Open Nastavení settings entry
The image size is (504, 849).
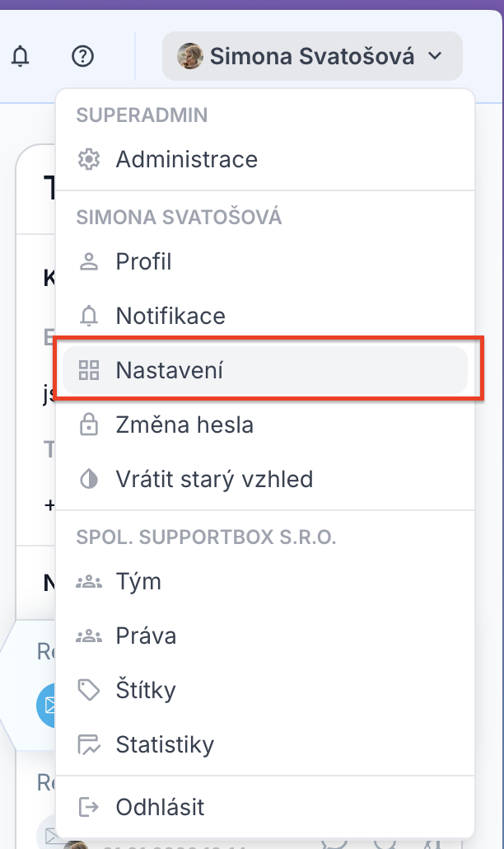[x=169, y=371]
